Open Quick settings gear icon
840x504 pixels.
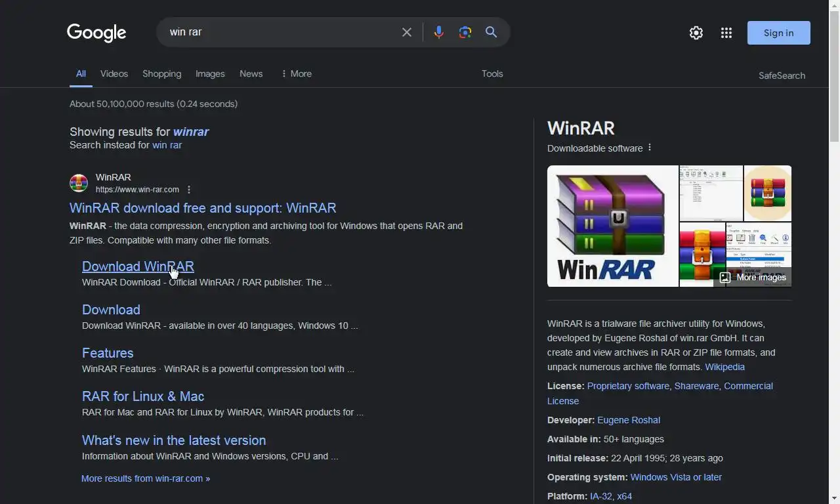pos(696,33)
